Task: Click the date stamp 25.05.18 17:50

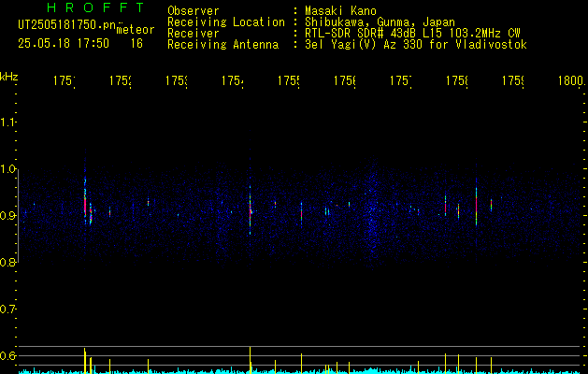Action: pyautogui.click(x=64, y=44)
